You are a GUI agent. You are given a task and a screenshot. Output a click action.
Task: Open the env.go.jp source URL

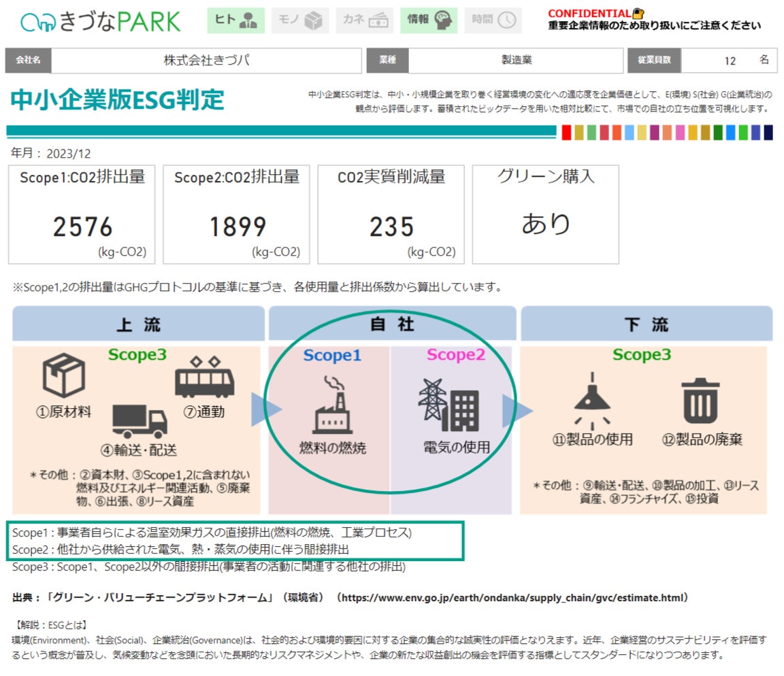point(512,598)
